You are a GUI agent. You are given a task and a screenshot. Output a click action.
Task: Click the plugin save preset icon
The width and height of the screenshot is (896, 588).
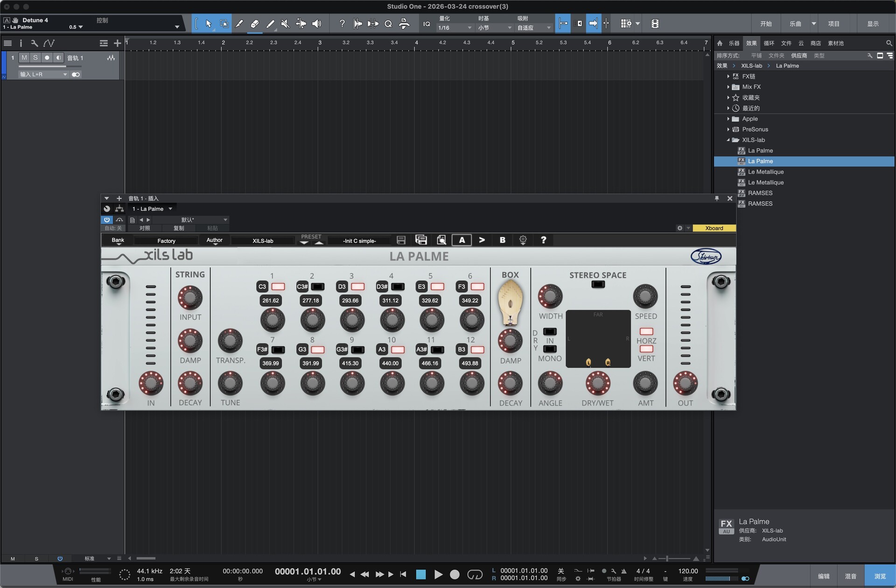pos(401,240)
